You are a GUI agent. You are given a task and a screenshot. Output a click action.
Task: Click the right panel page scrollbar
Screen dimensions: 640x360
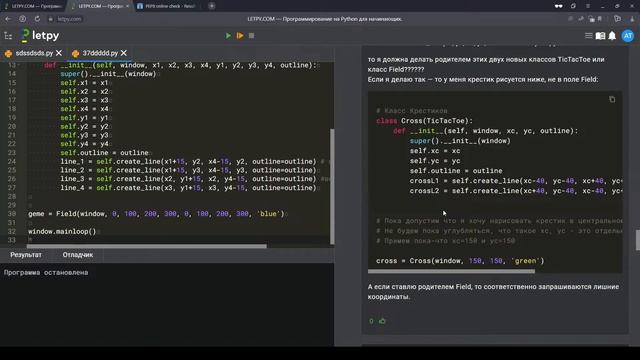(638, 240)
